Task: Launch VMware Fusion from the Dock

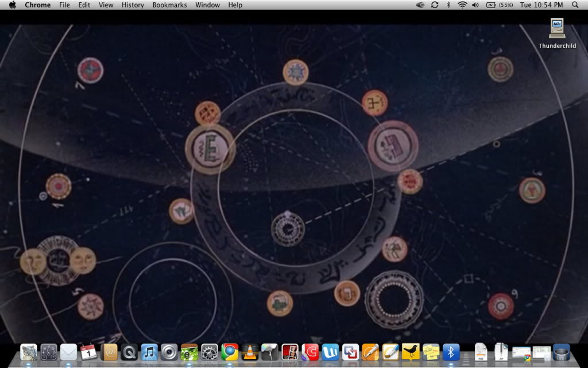Action: pos(350,352)
